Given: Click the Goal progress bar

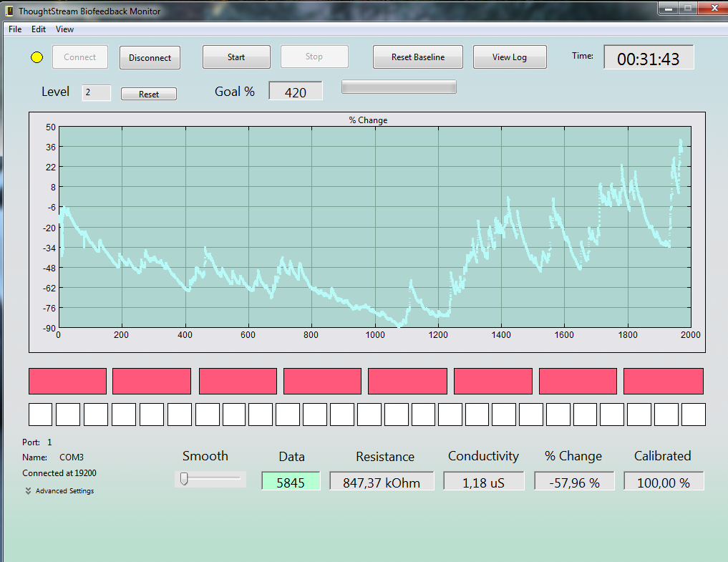Looking at the screenshot, I should [x=399, y=87].
